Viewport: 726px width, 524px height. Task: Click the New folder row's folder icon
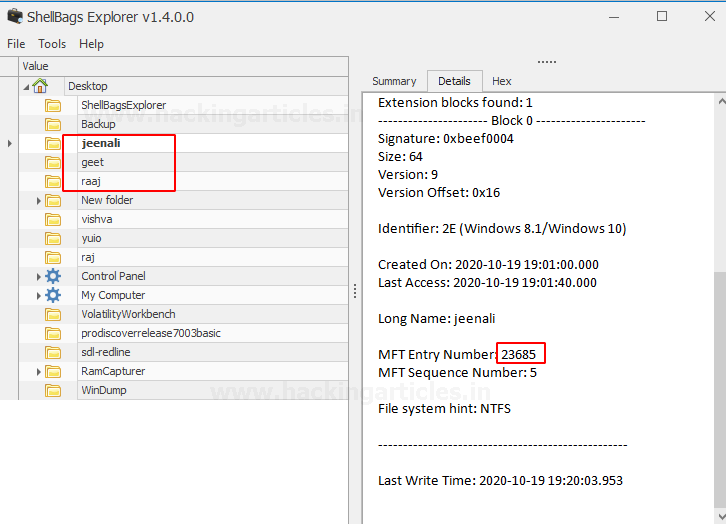click(53, 200)
